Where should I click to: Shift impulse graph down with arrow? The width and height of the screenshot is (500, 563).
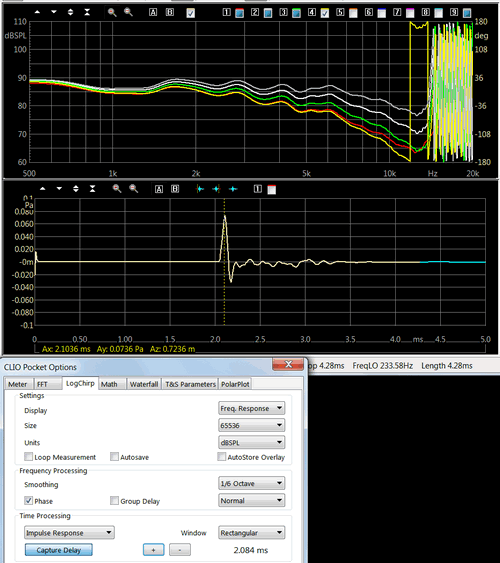[x=59, y=189]
